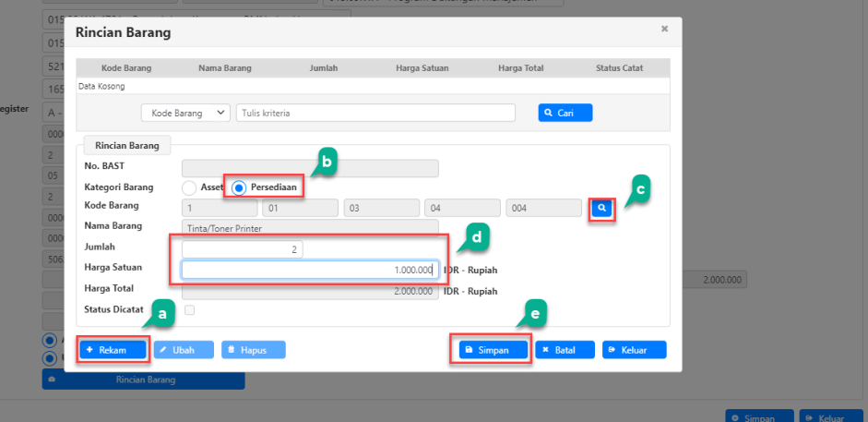The width and height of the screenshot is (868, 422).
Task: Select the Asset radio button
Action: coord(190,187)
